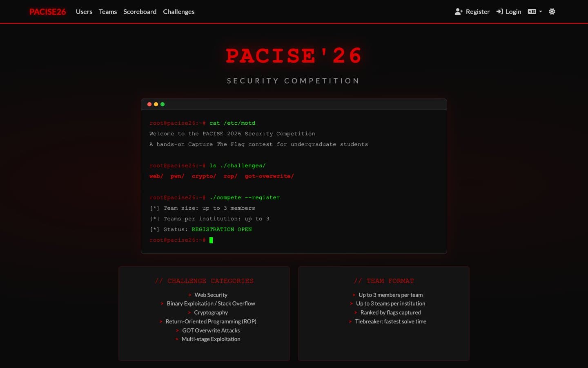
Task: Click the green dot on the terminal window
Action: (163, 104)
